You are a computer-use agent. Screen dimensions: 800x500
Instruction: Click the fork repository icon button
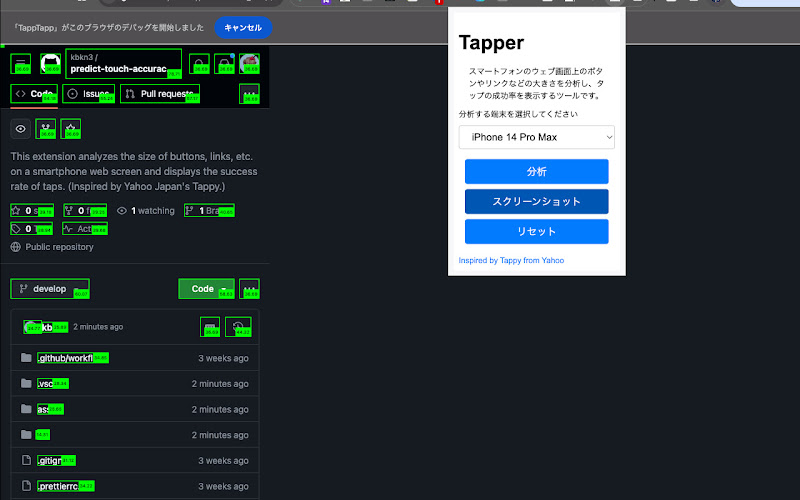point(46,129)
